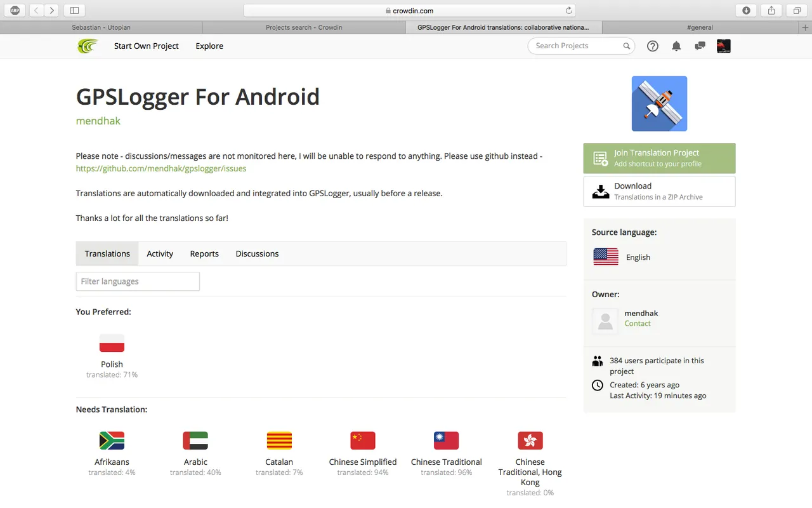
Task: Toggle the Safari sidebar button
Action: pos(74,10)
